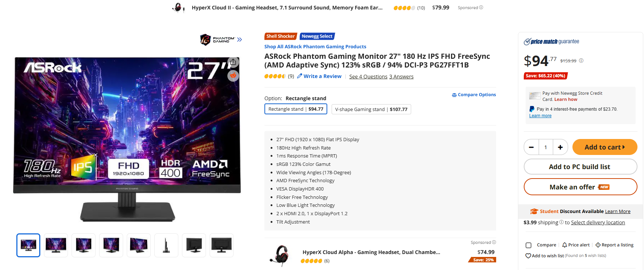644x270 pixels.
Task: Select the Rectangle stand option
Action: pyautogui.click(x=296, y=109)
